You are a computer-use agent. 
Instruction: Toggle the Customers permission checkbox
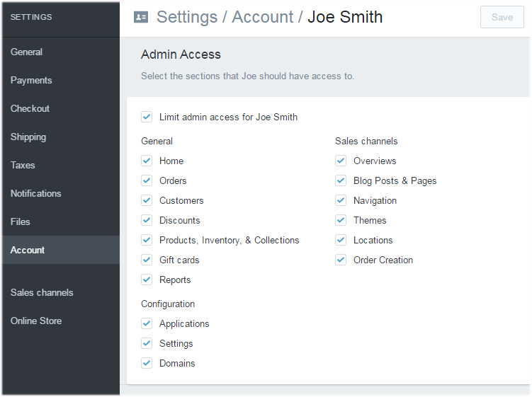[x=147, y=200]
